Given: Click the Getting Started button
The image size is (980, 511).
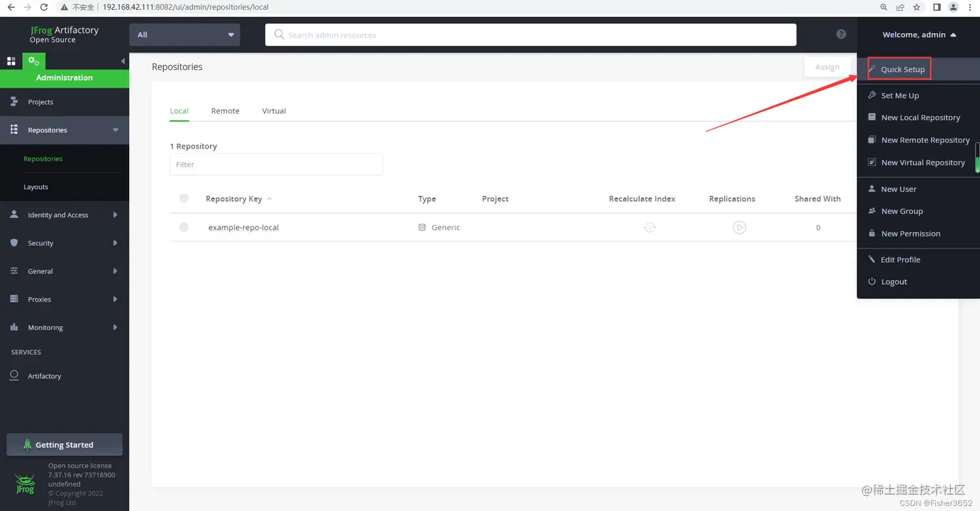Looking at the screenshot, I should pos(64,445).
